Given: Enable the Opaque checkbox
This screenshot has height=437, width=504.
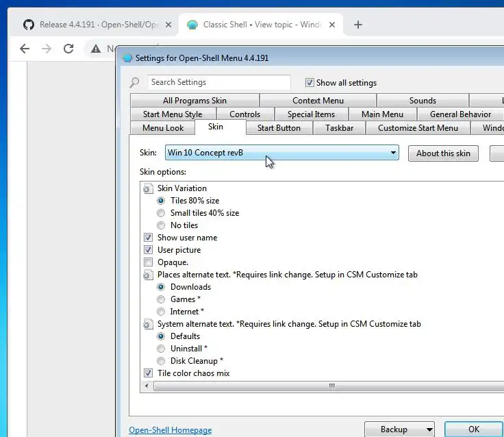Looking at the screenshot, I should [x=148, y=262].
